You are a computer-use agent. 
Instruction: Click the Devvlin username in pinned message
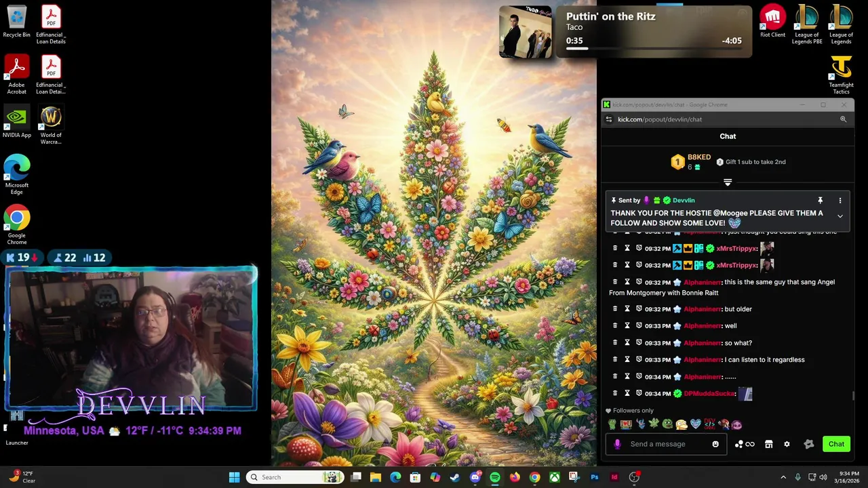tap(684, 201)
